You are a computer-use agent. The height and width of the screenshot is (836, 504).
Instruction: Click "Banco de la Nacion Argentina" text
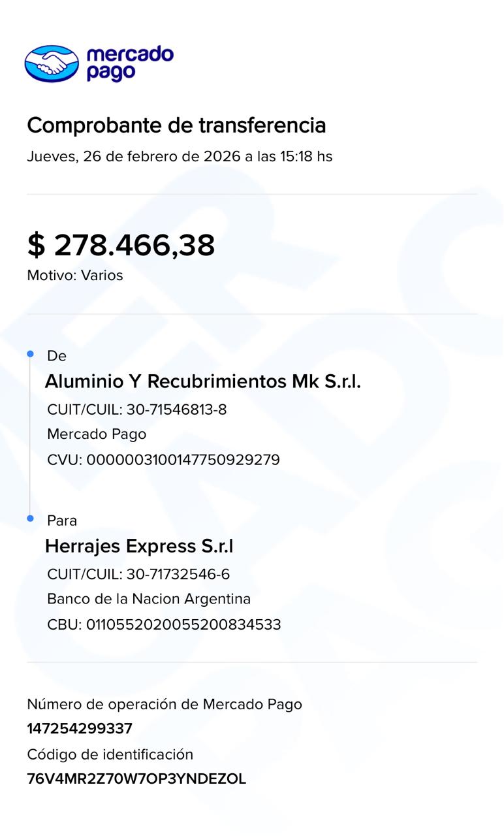coord(149,599)
